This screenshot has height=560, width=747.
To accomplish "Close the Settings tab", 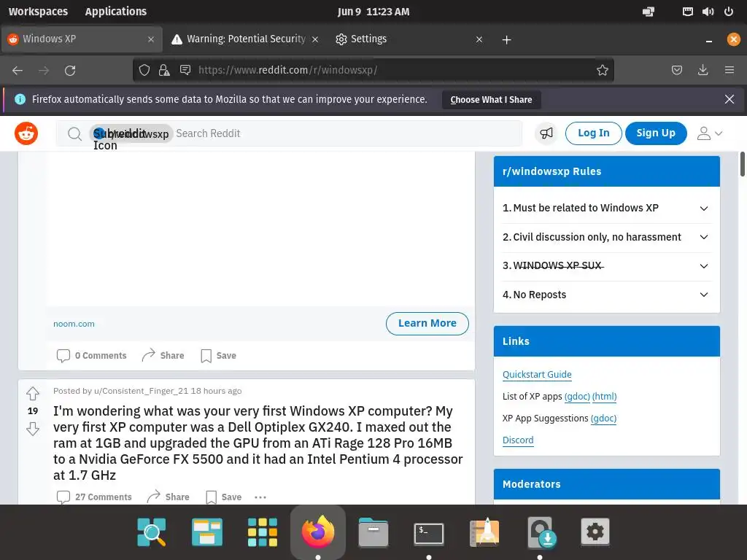I will (479, 39).
